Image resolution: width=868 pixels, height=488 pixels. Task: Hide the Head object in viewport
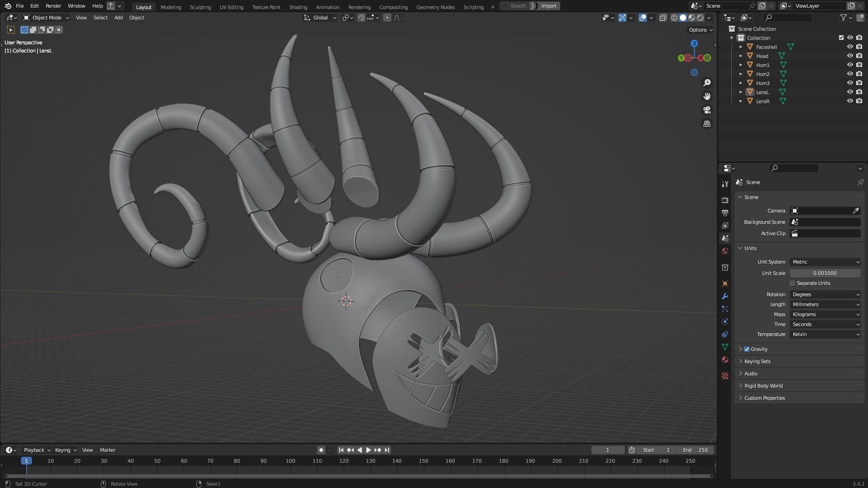(850, 56)
